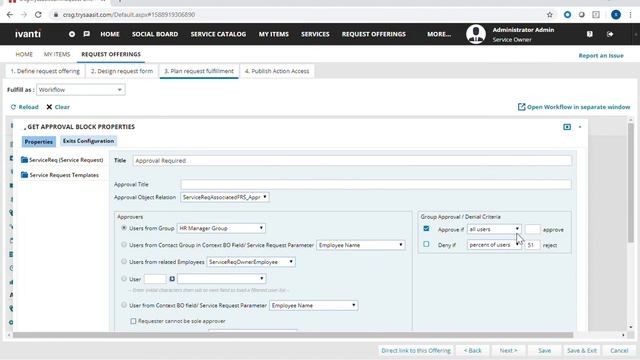This screenshot has height=360, width=640.
Task: Clear the workflow
Action: 58,107
